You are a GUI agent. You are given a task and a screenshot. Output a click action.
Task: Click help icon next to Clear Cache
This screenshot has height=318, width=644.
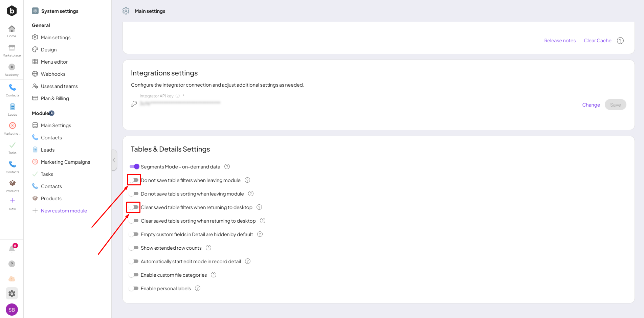(620, 41)
